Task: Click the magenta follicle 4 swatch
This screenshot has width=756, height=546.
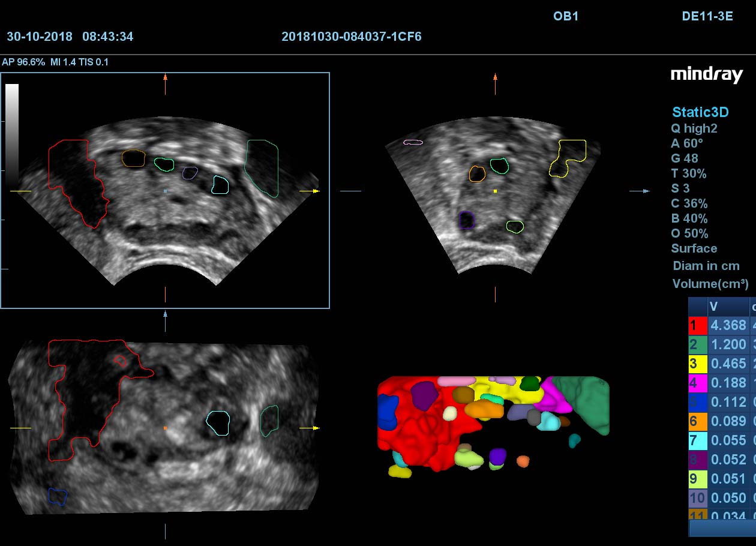Action: click(x=697, y=383)
